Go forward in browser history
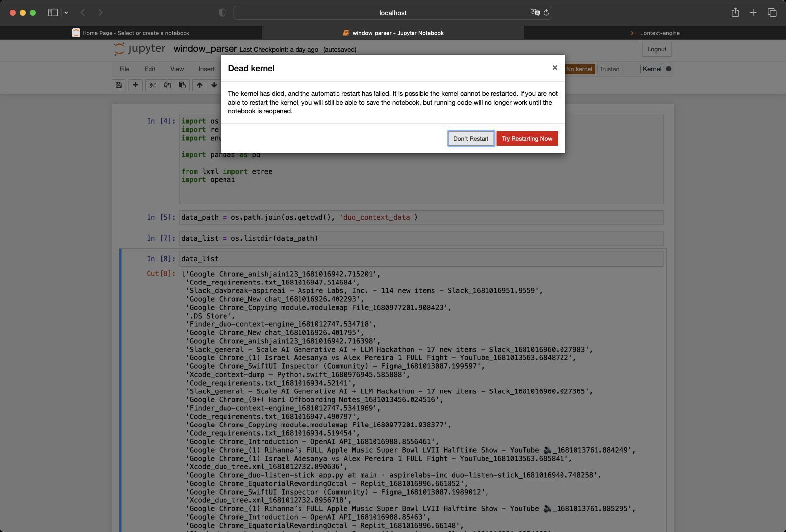This screenshot has height=532, width=786. pos(100,13)
